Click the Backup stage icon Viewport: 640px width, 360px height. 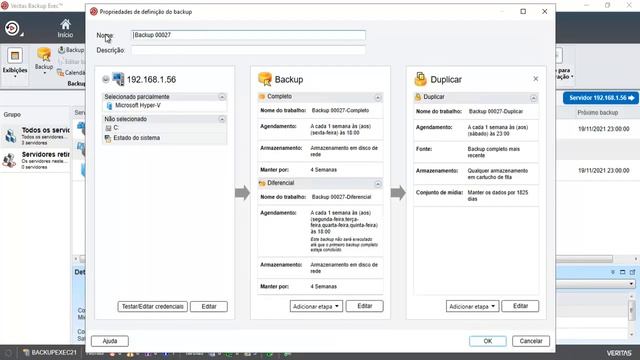pos(265,79)
